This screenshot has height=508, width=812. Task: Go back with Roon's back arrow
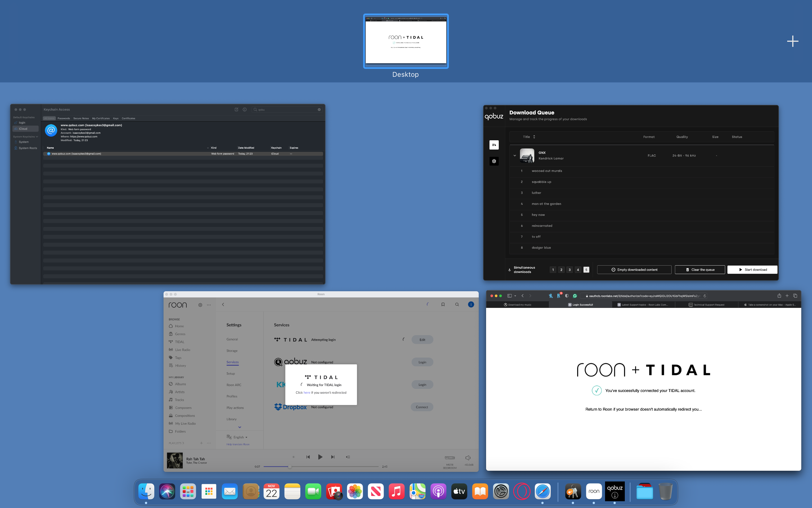point(223,305)
